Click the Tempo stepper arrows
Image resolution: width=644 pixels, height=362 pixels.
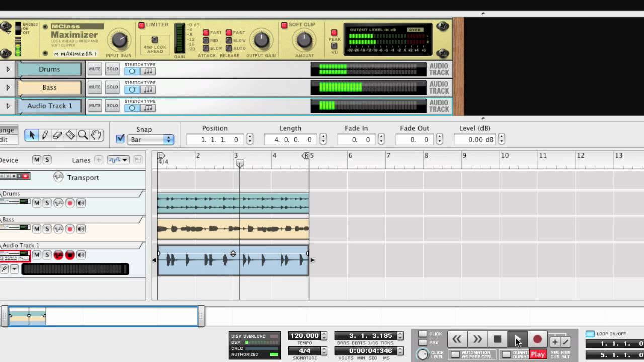[324, 336]
